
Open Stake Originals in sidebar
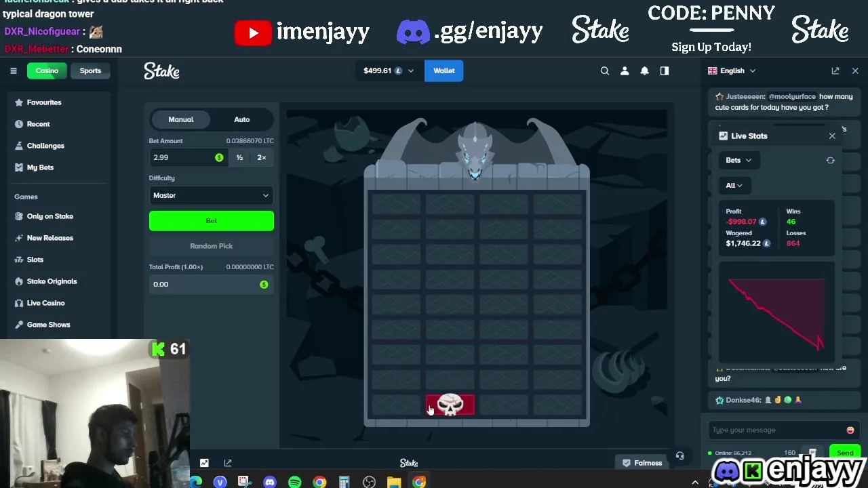52,281
